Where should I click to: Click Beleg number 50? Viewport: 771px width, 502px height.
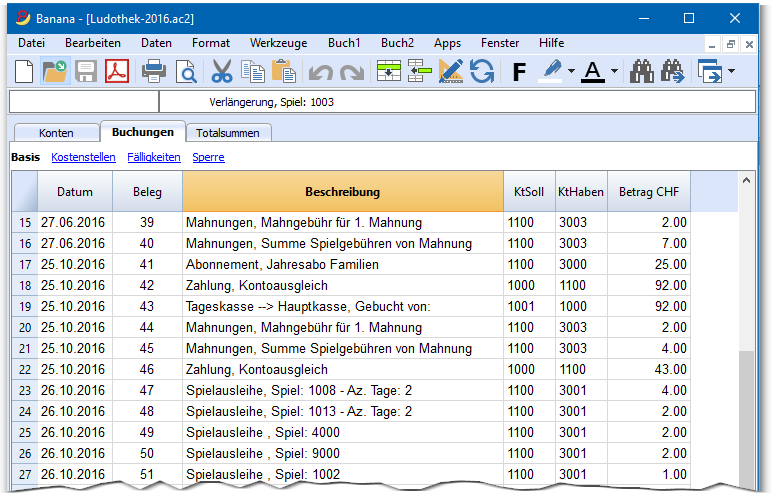pos(147,453)
